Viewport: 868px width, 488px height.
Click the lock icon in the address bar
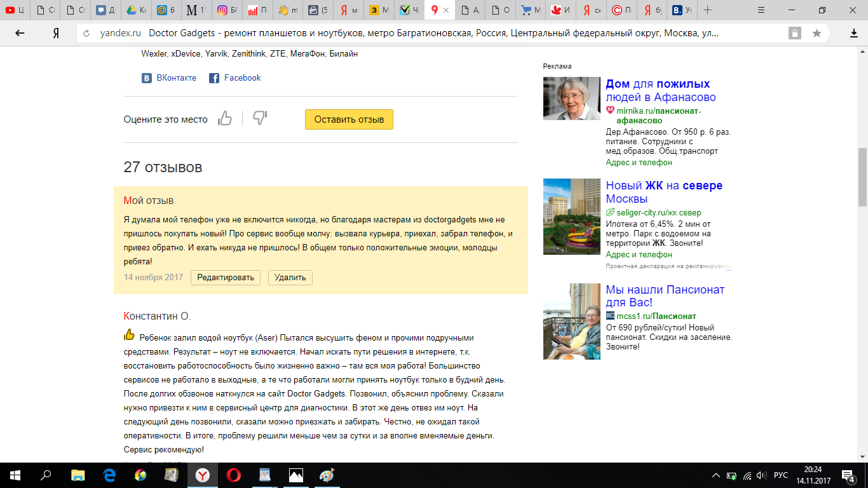pyautogui.click(x=794, y=33)
